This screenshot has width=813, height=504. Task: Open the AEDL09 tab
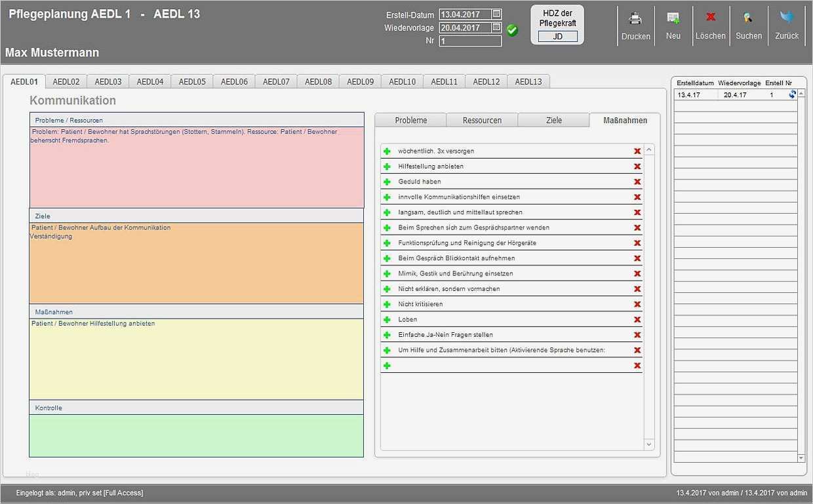point(360,82)
